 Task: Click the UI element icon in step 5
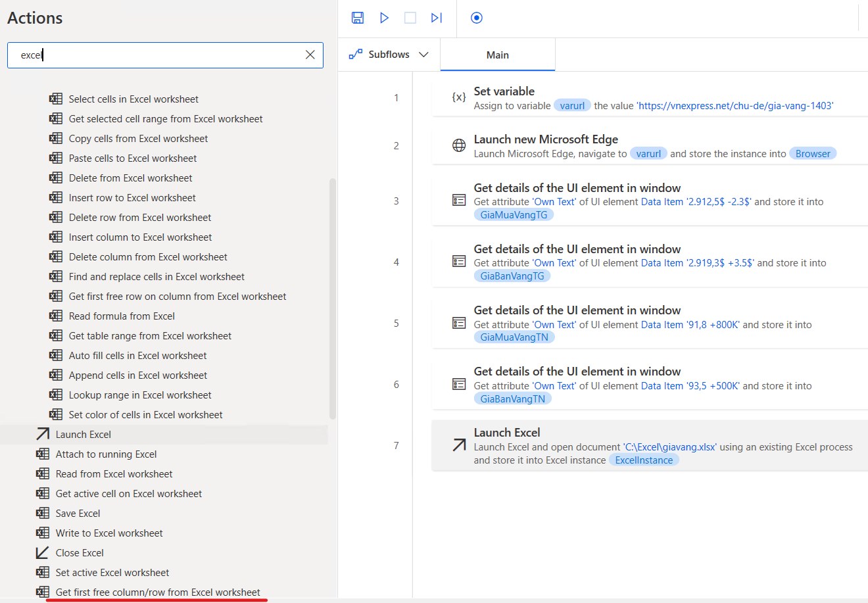point(459,323)
